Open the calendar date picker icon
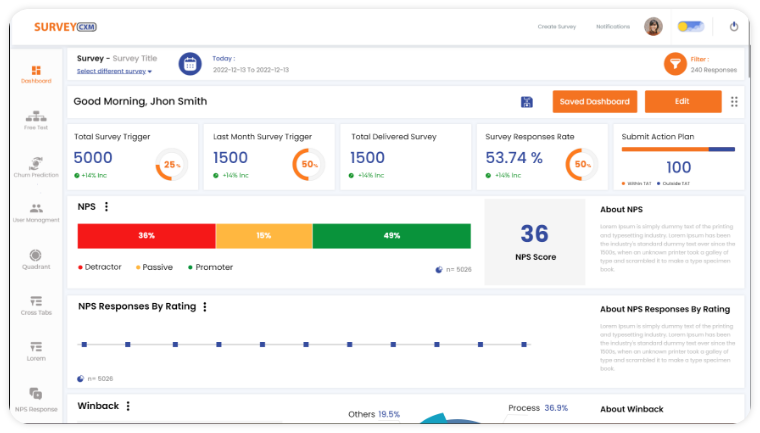 click(190, 64)
